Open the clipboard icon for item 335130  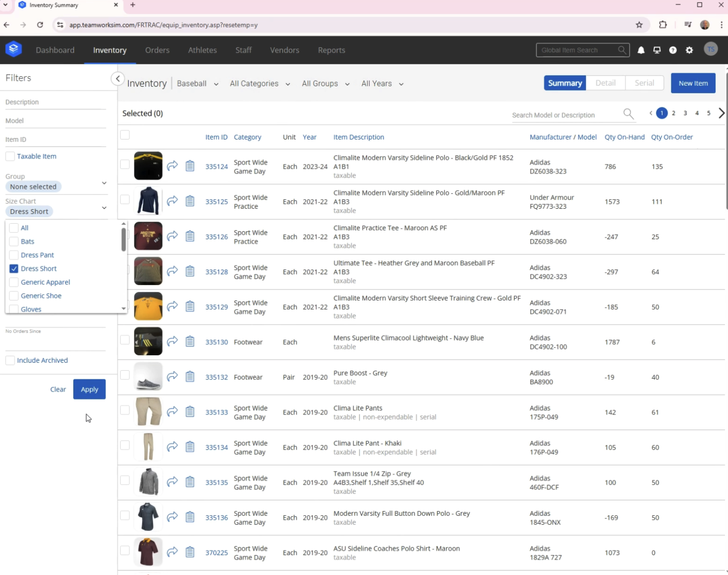190,342
